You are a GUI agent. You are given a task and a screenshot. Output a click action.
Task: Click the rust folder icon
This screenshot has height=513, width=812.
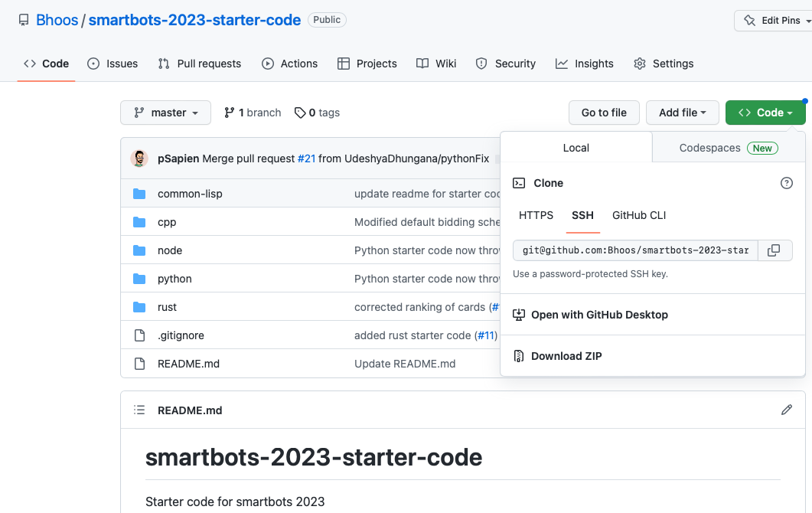[x=139, y=307]
